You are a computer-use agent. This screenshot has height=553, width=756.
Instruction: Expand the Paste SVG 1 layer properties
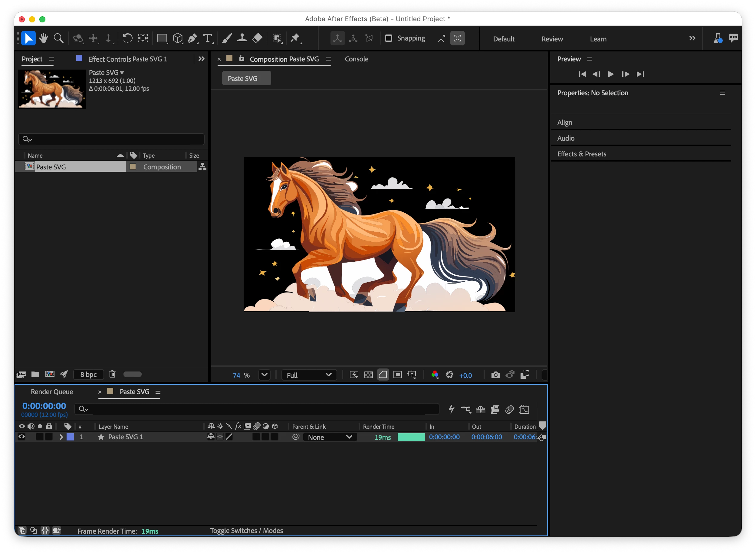pos(61,437)
